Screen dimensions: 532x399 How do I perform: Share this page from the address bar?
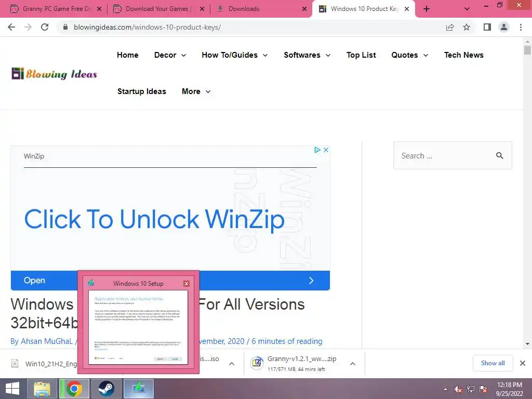(450, 27)
